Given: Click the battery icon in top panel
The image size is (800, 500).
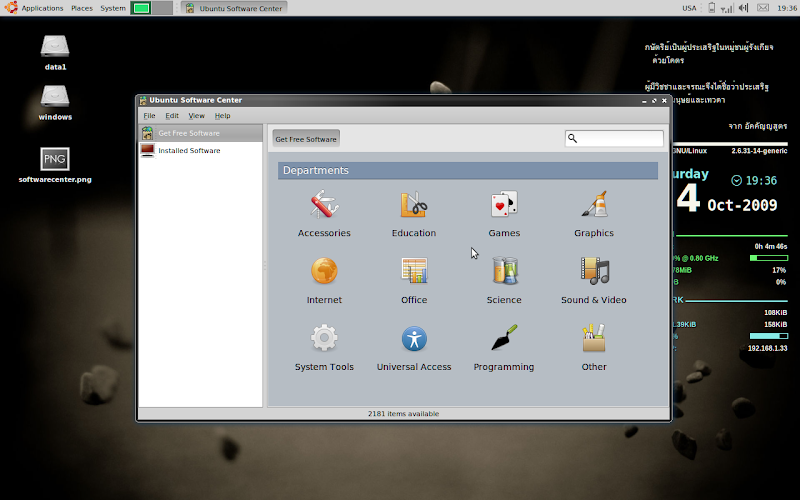Looking at the screenshot, I should [x=711, y=8].
